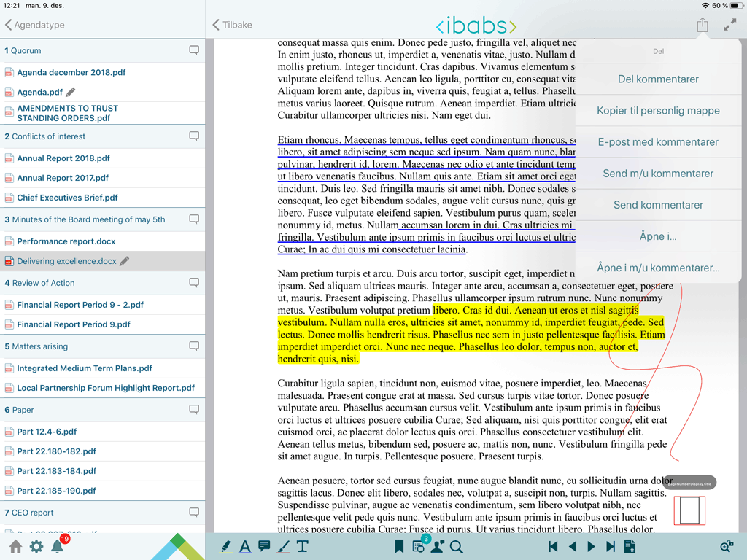The width and height of the screenshot is (747, 560).
Task: Open Annual Report 2017.pdf
Action: (x=102, y=178)
